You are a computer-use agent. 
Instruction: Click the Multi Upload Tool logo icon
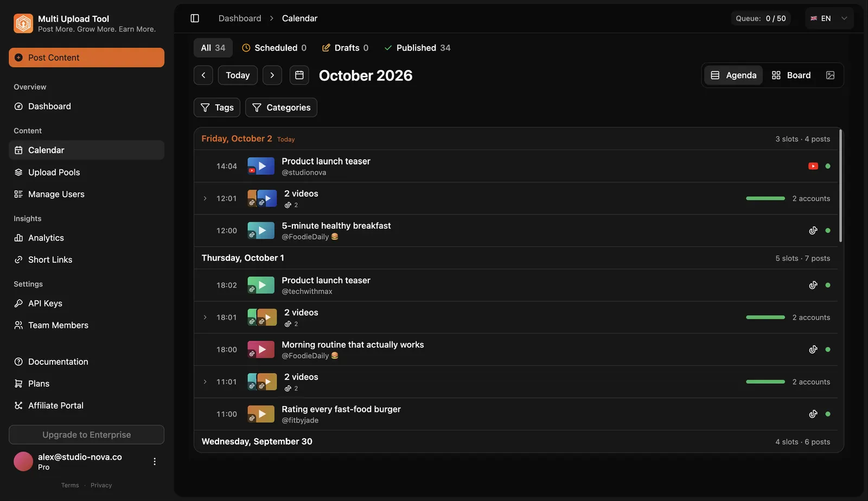click(23, 23)
